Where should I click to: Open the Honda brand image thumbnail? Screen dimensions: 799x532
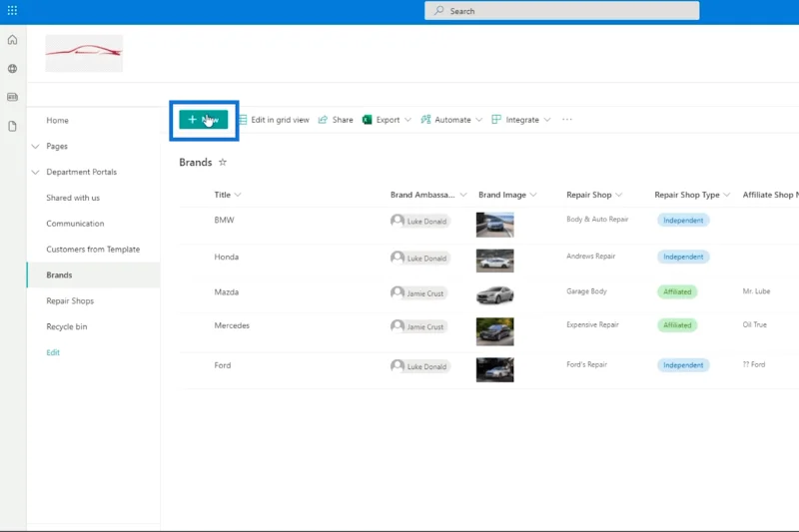click(494, 261)
